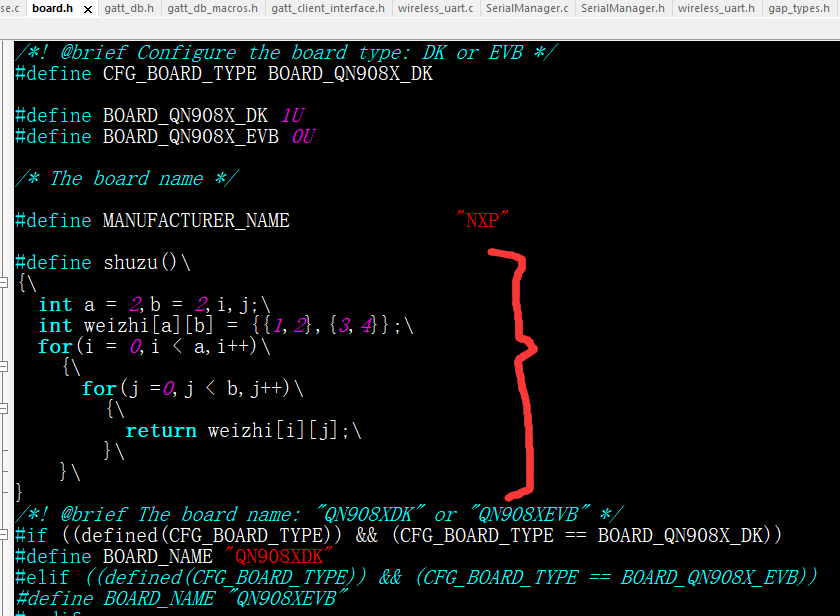Click the BOARD_QN908X_DK define value 1U
The width and height of the screenshot is (840, 616).
(x=292, y=116)
